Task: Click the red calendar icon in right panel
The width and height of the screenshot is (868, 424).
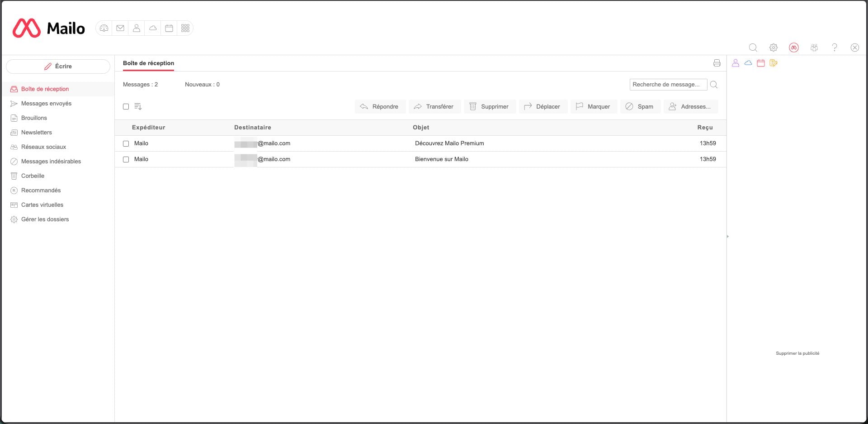Action: (x=761, y=63)
